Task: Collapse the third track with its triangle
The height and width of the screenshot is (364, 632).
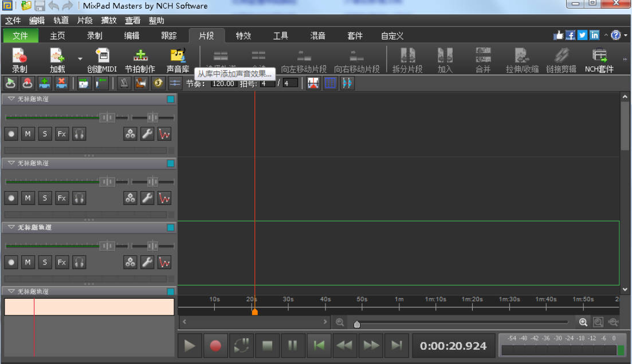Action: click(x=11, y=227)
